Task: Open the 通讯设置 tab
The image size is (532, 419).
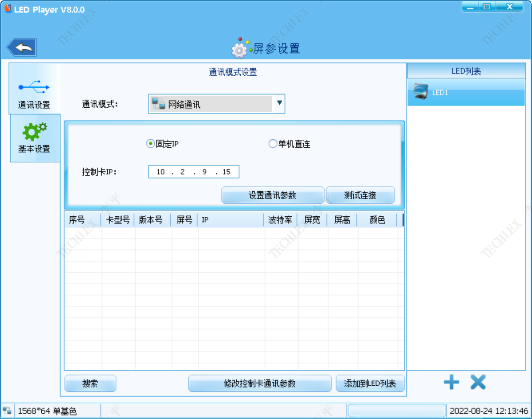Action: pyautogui.click(x=34, y=89)
